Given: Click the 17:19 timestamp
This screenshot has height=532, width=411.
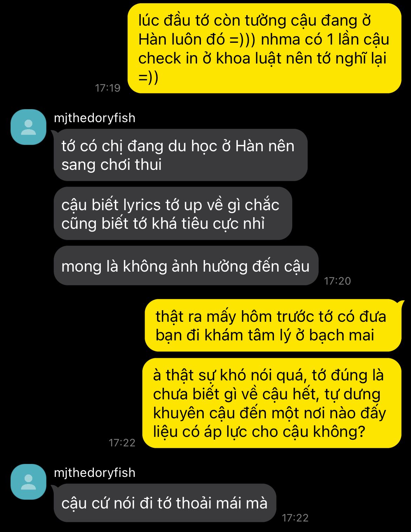Looking at the screenshot, I should click(x=107, y=88).
